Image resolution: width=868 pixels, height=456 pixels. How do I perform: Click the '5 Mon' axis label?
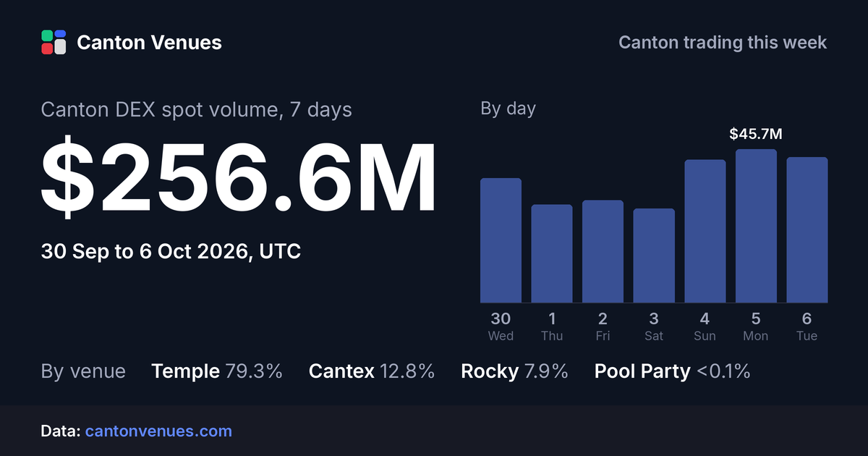tap(756, 326)
